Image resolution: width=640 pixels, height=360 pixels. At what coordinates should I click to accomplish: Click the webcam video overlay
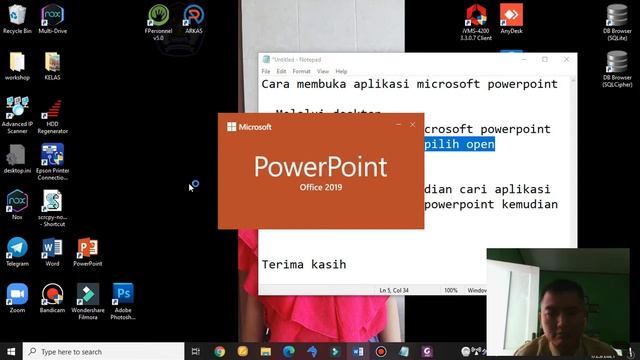(558, 302)
